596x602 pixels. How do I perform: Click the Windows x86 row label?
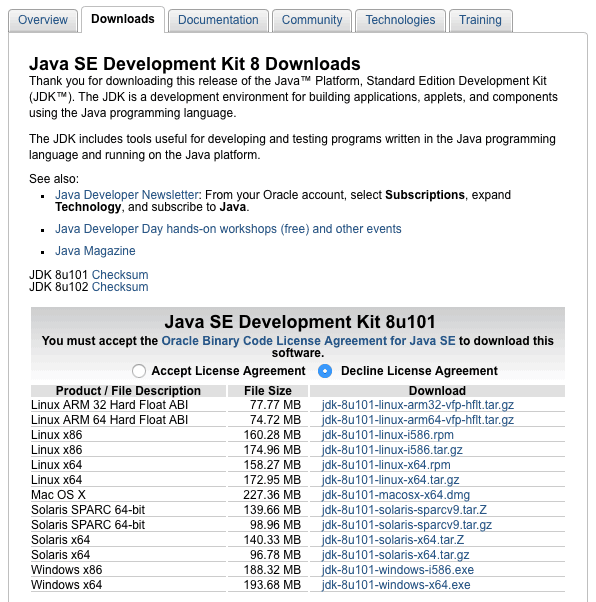[66, 569]
